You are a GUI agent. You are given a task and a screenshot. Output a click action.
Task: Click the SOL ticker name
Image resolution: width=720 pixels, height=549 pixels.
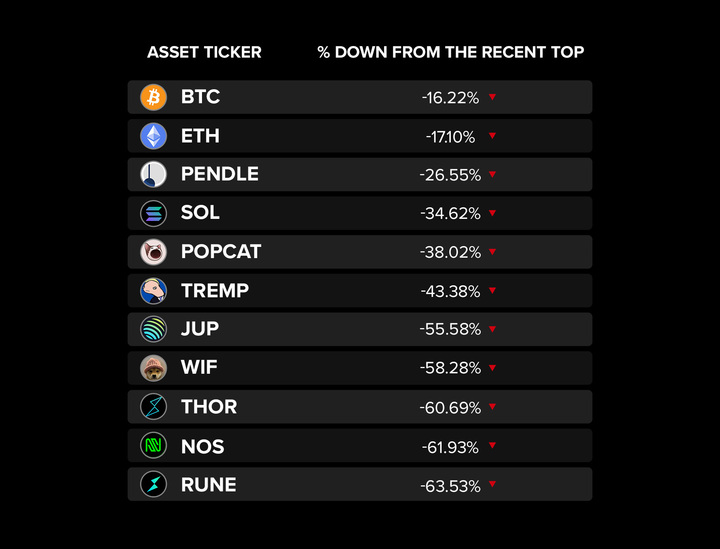(x=200, y=213)
